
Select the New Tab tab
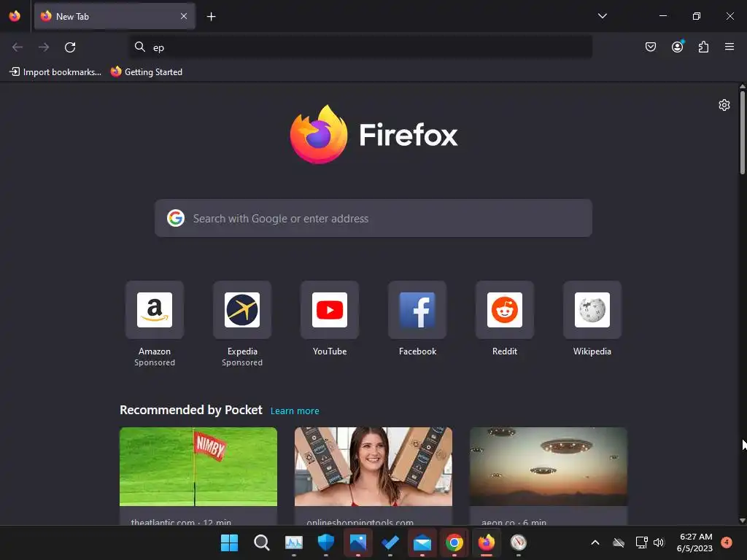point(115,16)
